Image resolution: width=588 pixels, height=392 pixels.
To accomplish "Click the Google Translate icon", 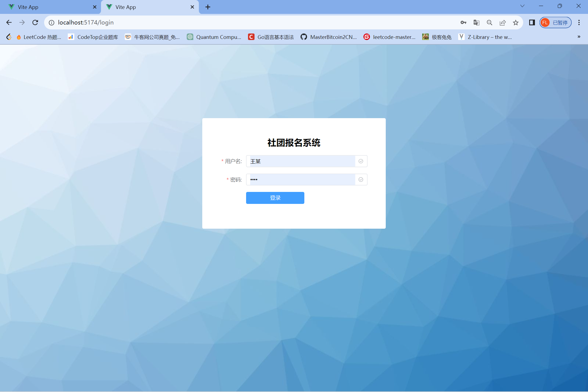I will [476, 23].
